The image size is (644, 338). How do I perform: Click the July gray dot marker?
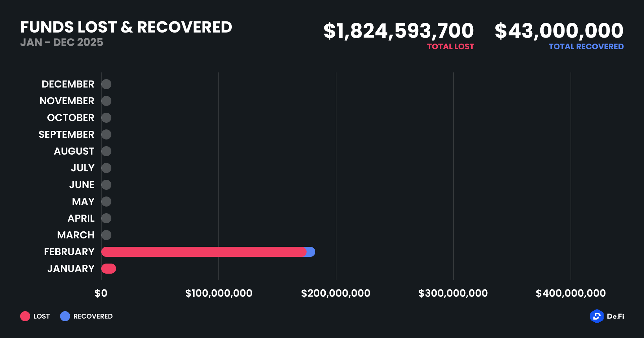tap(106, 168)
